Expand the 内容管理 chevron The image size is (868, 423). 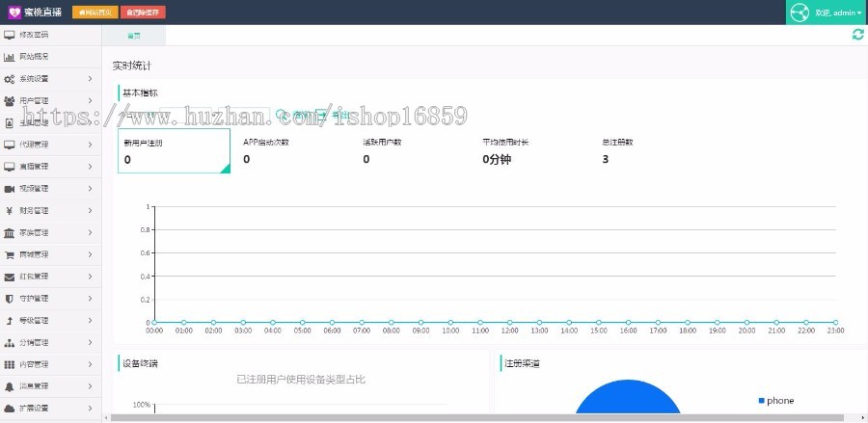(x=91, y=364)
